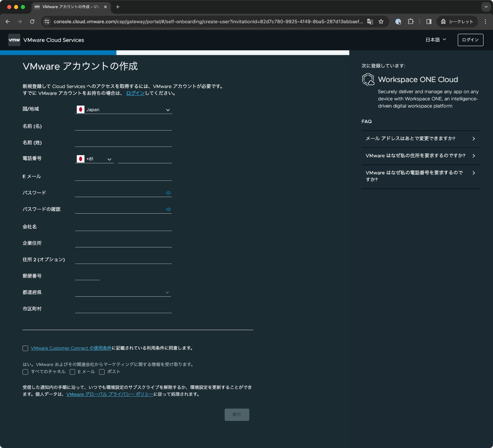Focus the 郵便番号 input field
493x448 pixels.
coord(88,276)
